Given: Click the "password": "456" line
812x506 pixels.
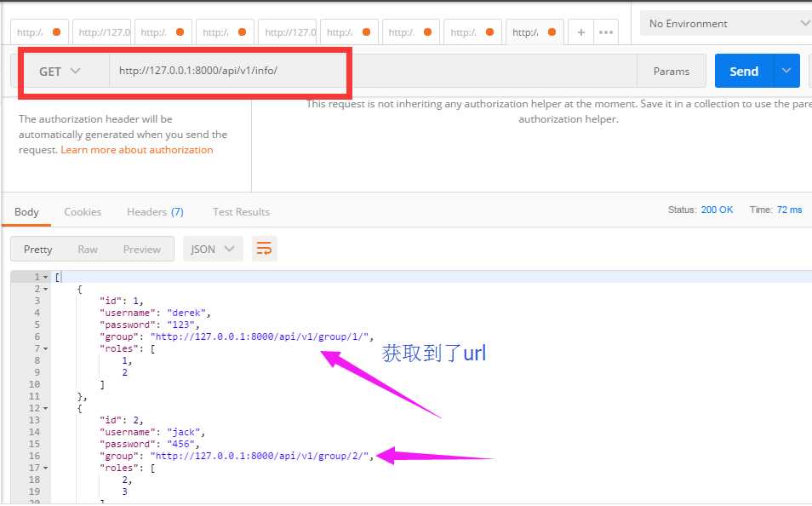Looking at the screenshot, I should (x=149, y=445).
